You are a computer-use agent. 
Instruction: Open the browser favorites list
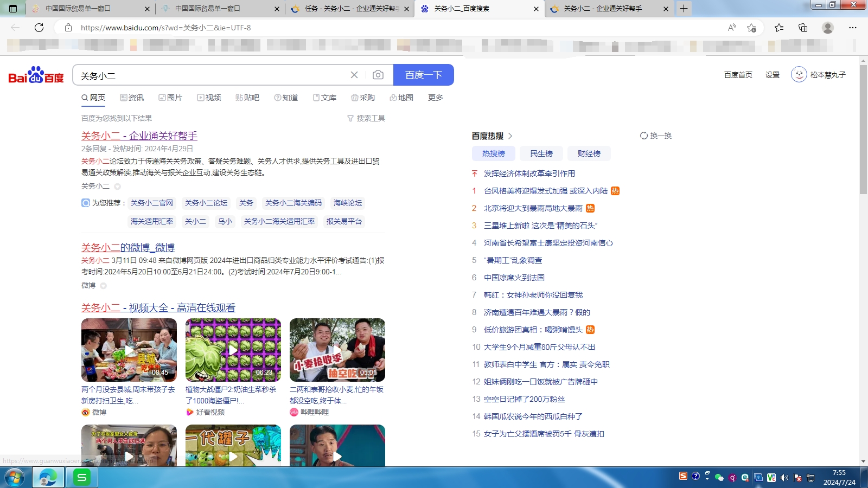pos(779,28)
